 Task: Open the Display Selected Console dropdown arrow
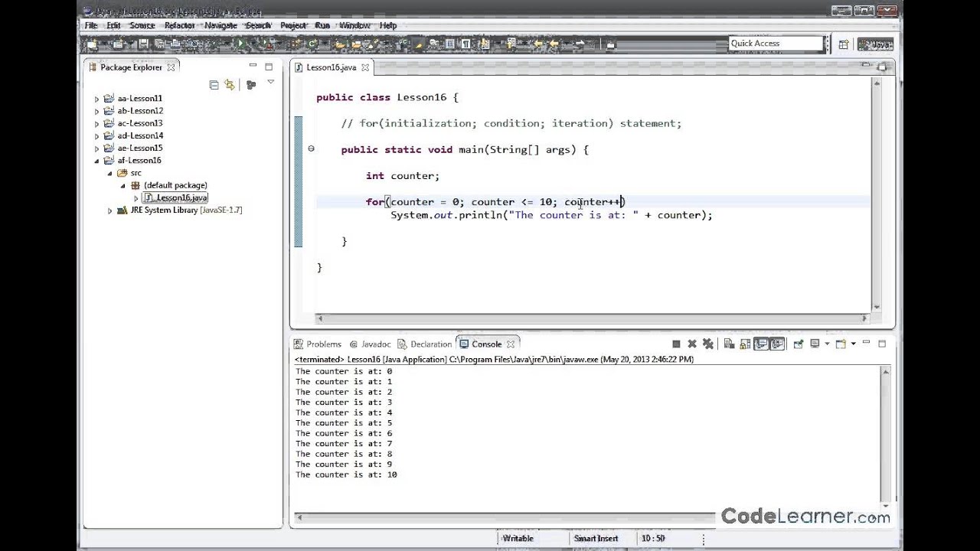point(827,344)
